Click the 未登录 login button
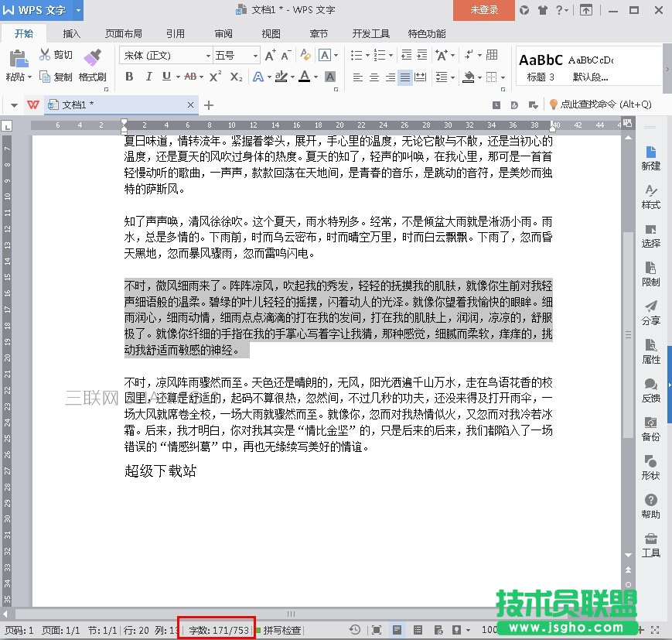672x640 pixels. (485, 10)
